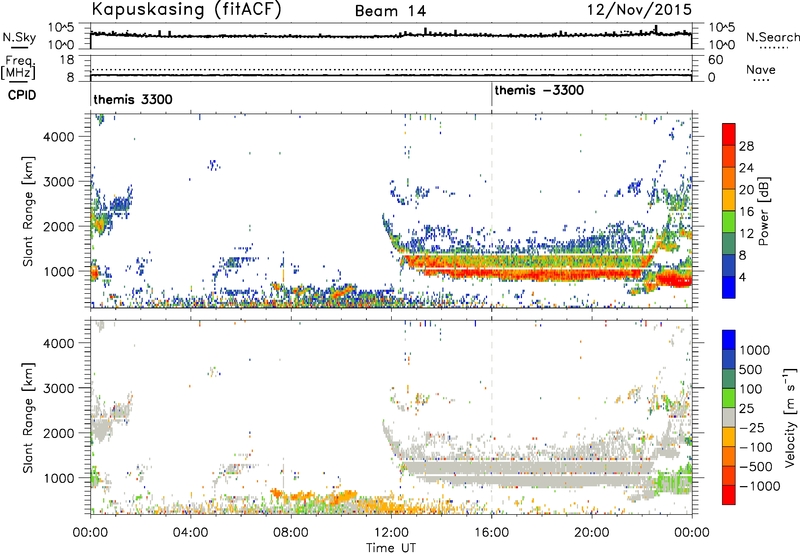Click the N.Search legend label
800x554 pixels.
[772, 37]
